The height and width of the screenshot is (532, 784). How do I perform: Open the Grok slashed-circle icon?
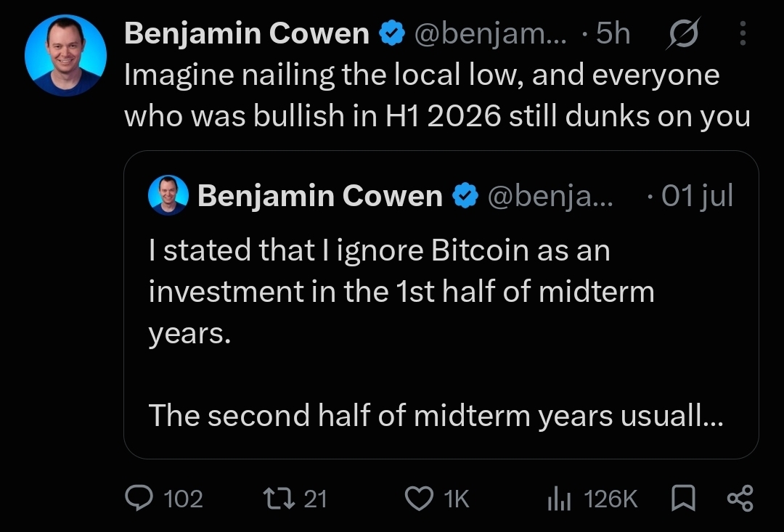684,33
